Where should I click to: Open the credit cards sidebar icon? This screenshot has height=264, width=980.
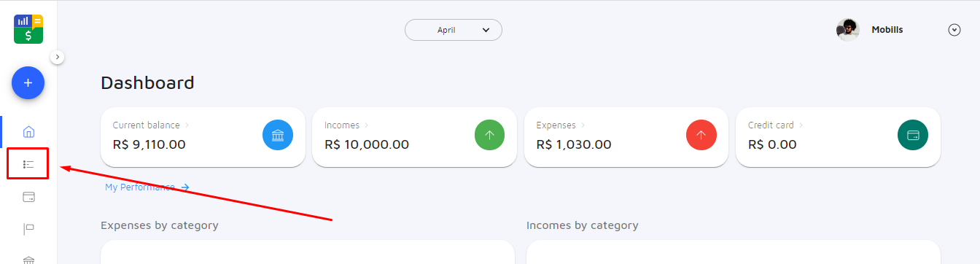click(x=28, y=197)
